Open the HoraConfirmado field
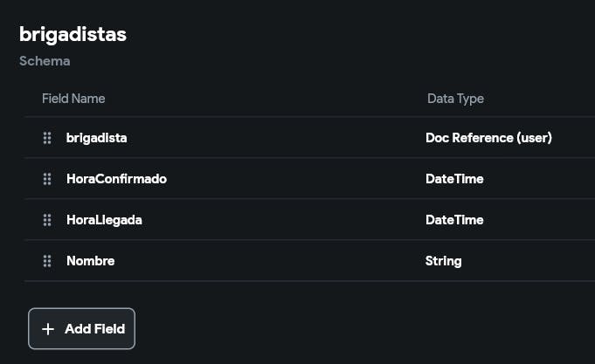This screenshot has width=595, height=364. 116,179
